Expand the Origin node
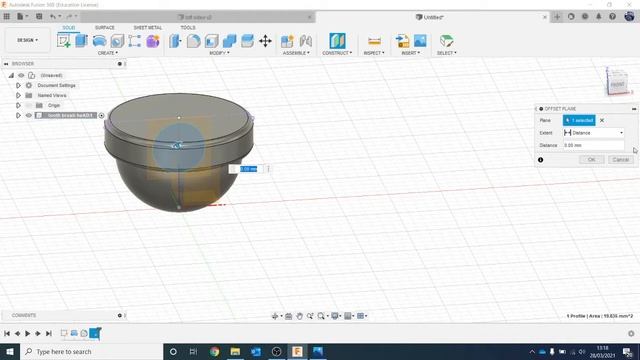 click(18, 105)
